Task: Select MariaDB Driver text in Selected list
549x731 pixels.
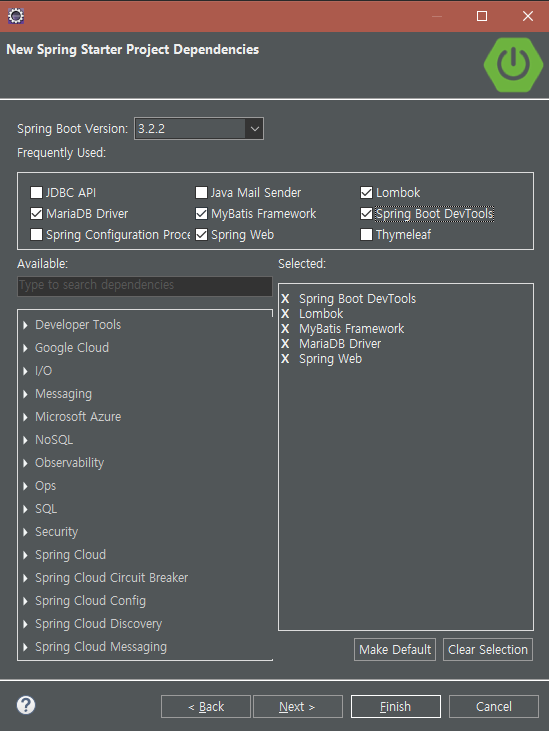Action: pyautogui.click(x=340, y=344)
